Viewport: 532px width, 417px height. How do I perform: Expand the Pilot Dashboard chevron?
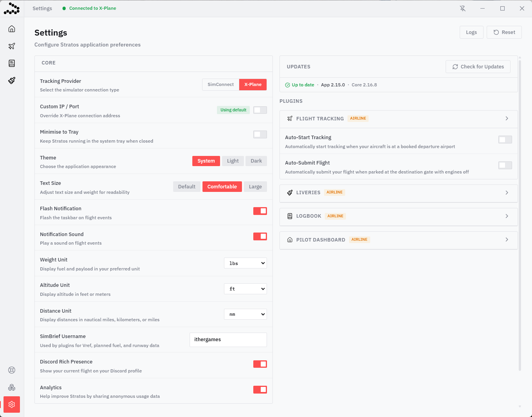point(507,240)
